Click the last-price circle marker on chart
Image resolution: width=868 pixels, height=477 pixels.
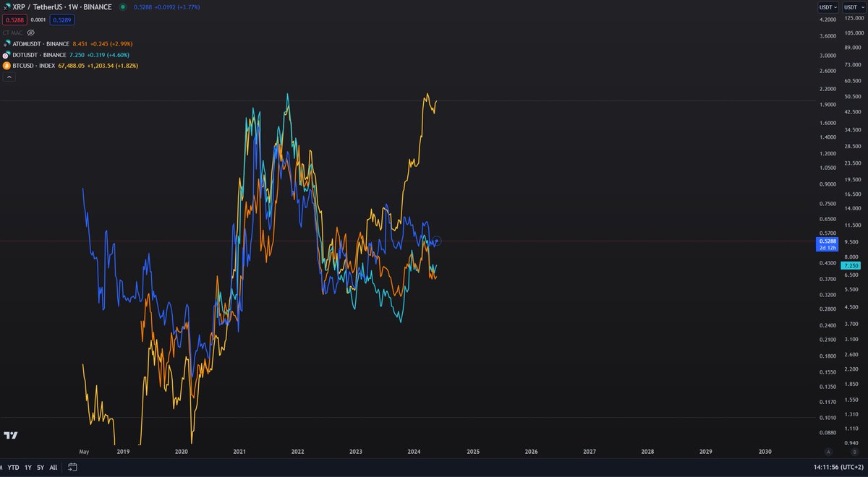tap(437, 241)
